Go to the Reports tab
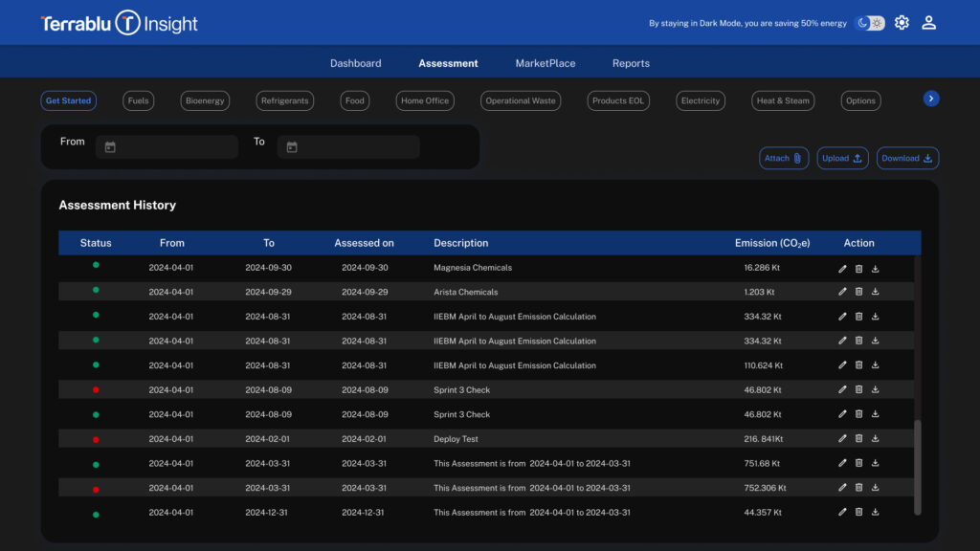 pos(631,63)
